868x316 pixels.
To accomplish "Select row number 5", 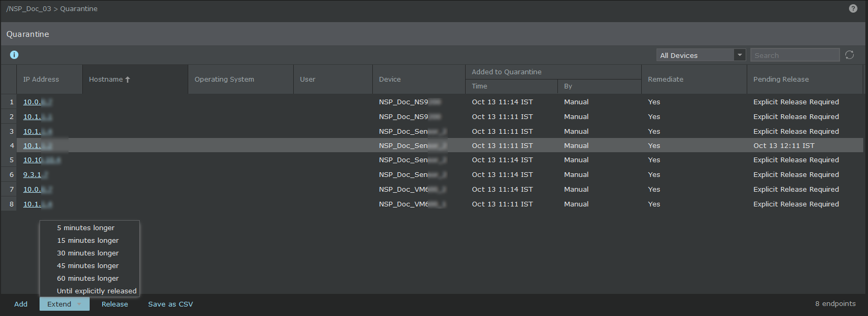I will pos(12,160).
